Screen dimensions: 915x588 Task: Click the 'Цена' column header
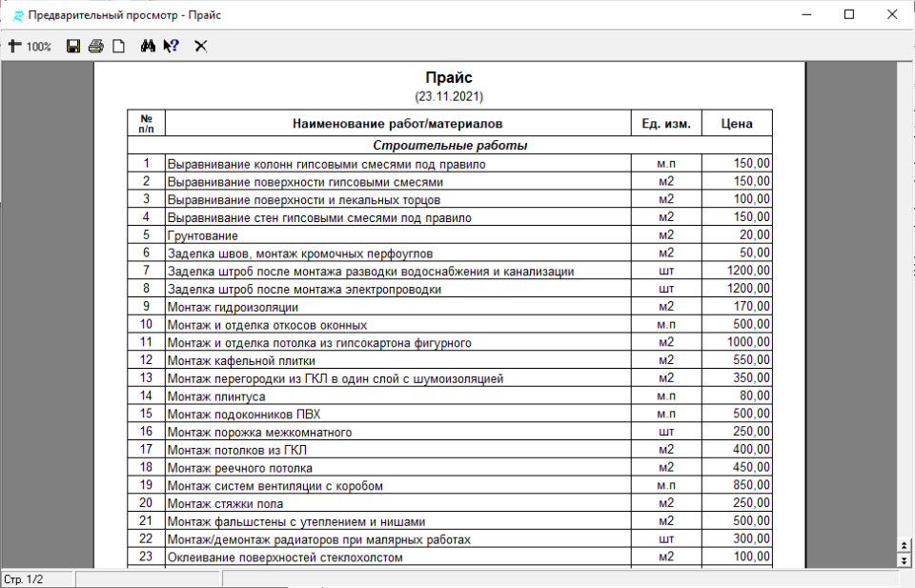(737, 124)
